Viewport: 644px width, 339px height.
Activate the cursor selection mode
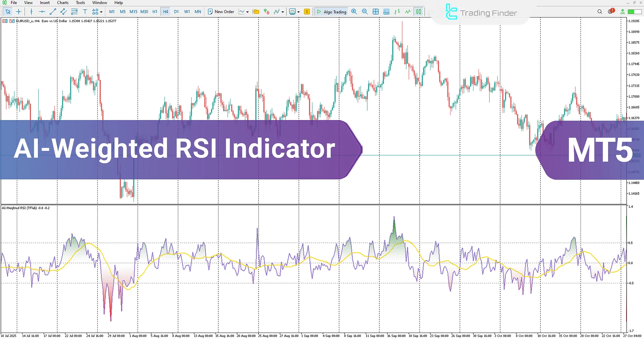click(8, 11)
